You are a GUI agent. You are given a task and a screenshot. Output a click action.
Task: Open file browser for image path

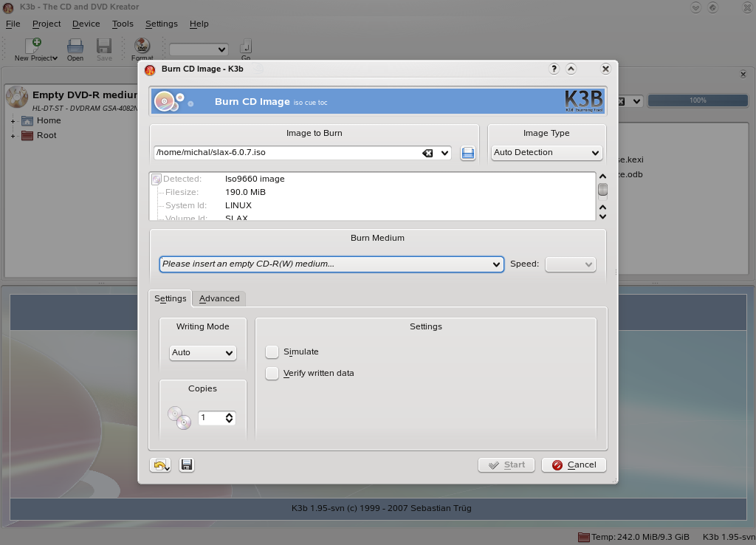pyautogui.click(x=467, y=153)
